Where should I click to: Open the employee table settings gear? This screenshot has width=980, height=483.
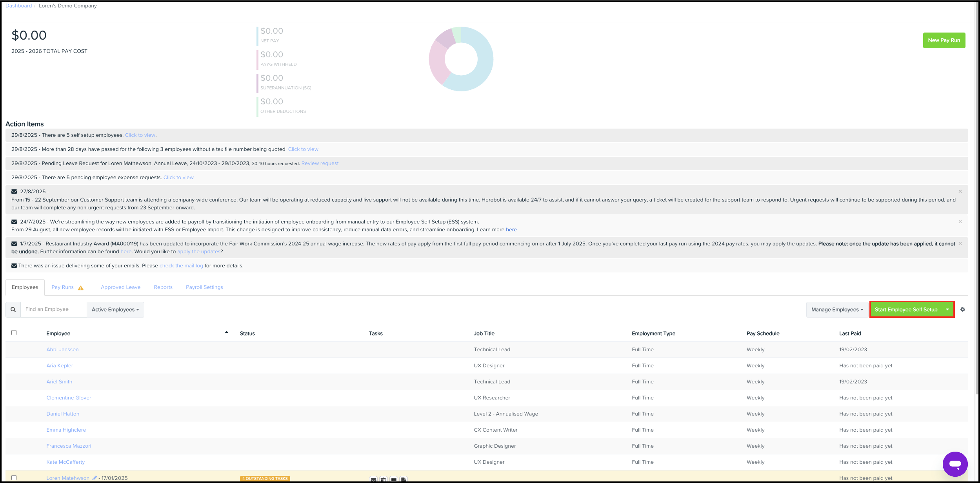[x=963, y=310]
